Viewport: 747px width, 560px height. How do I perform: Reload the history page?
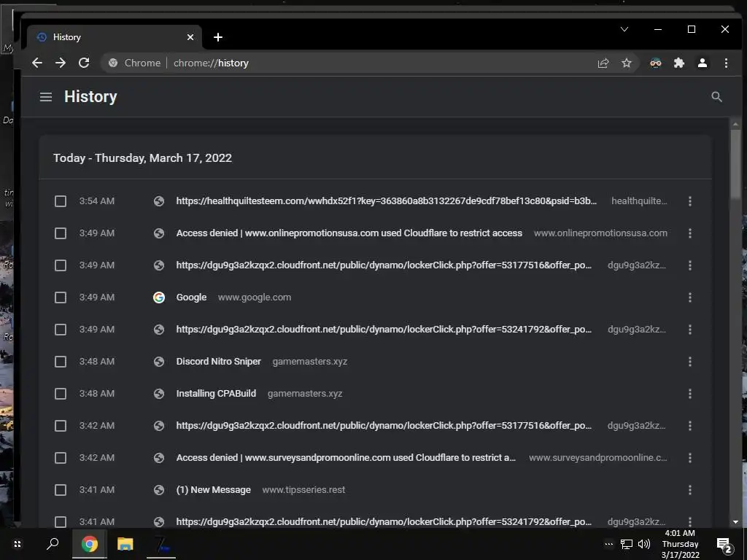click(x=84, y=63)
